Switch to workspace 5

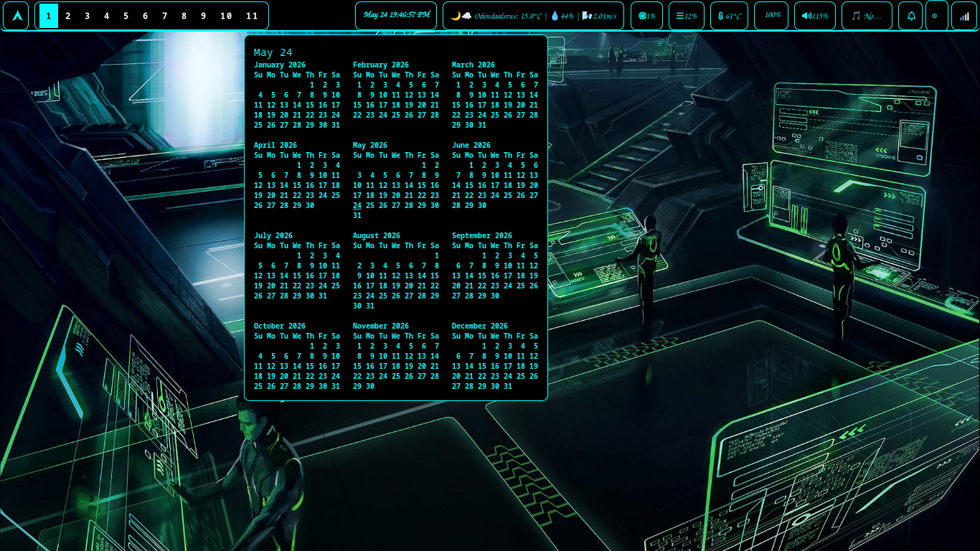click(126, 16)
